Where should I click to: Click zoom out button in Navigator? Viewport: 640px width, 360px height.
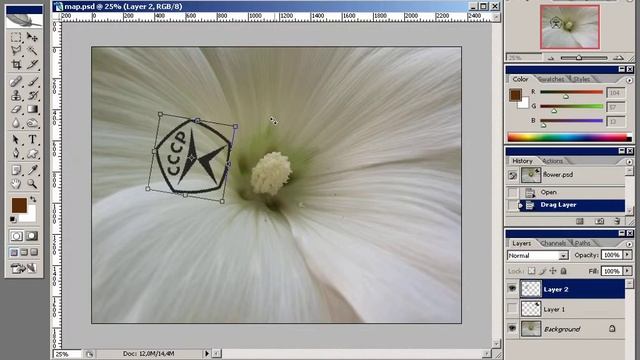tap(551, 58)
